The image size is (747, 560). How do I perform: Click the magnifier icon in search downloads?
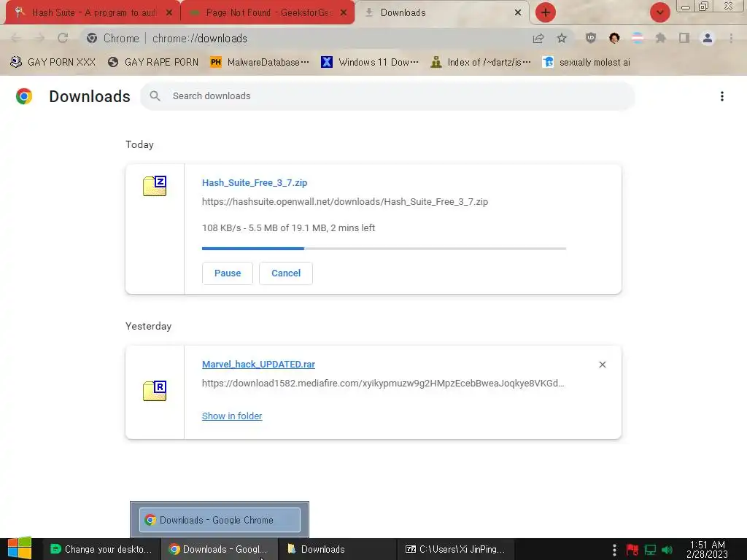[155, 96]
